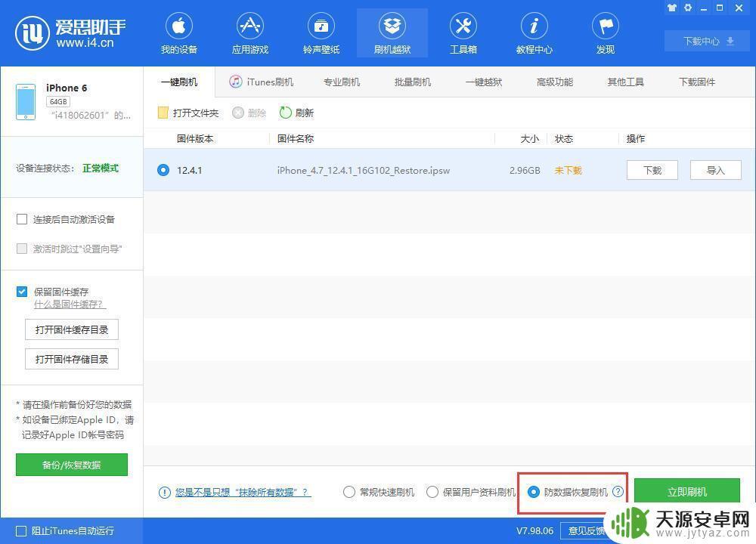Select firmware 12.4.1 radio button
756x544 pixels.
coord(163,170)
